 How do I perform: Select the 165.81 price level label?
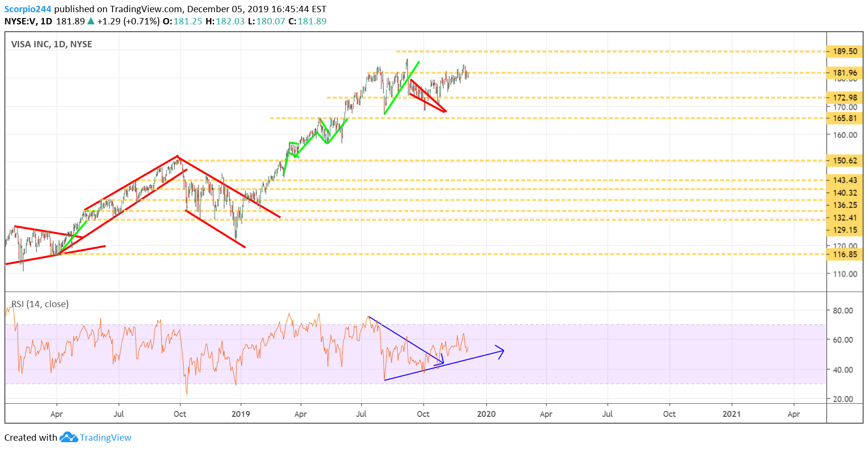[845, 118]
